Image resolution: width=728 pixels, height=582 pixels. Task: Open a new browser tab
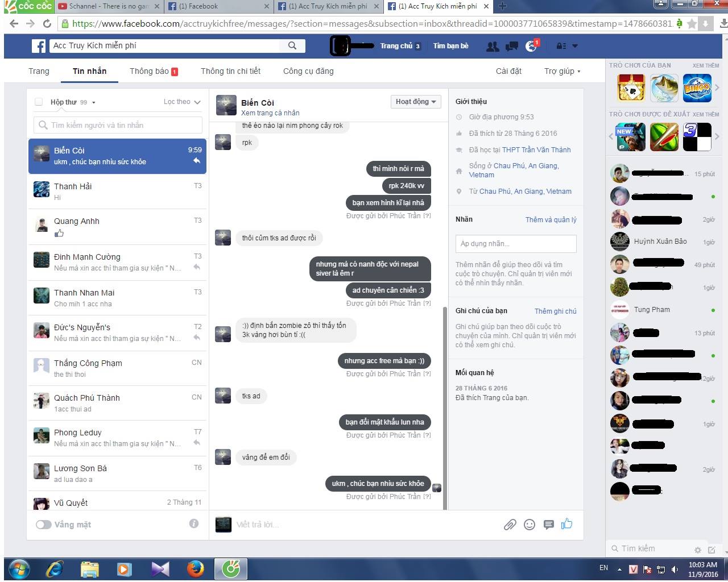click(x=502, y=6)
